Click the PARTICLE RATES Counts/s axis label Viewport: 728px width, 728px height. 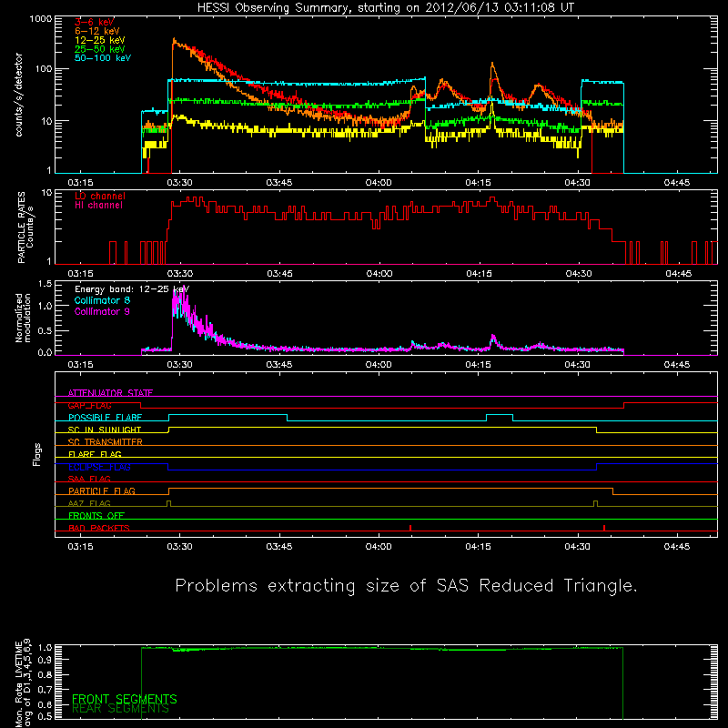(x=25, y=227)
